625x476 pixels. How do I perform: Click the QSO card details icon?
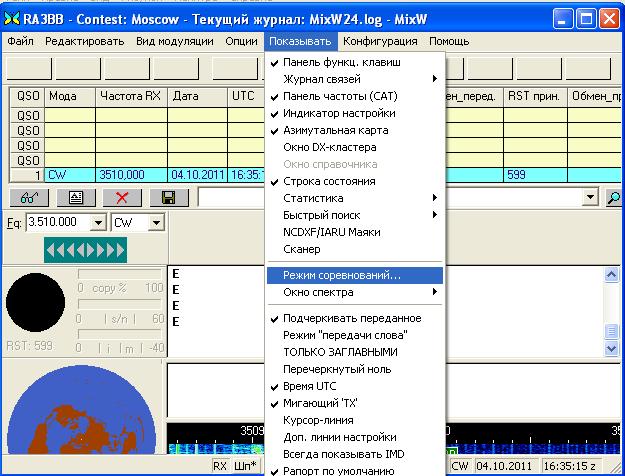(x=75, y=198)
